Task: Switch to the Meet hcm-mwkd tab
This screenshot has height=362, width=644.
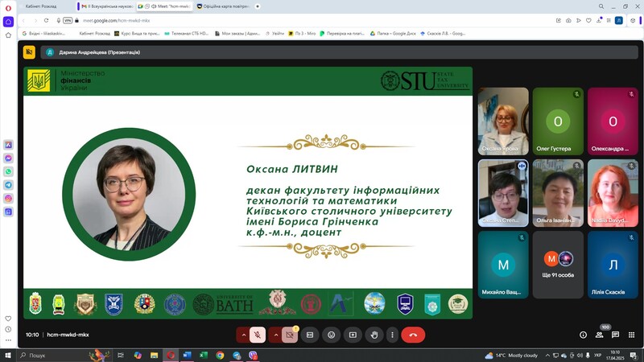Action: 165,6
